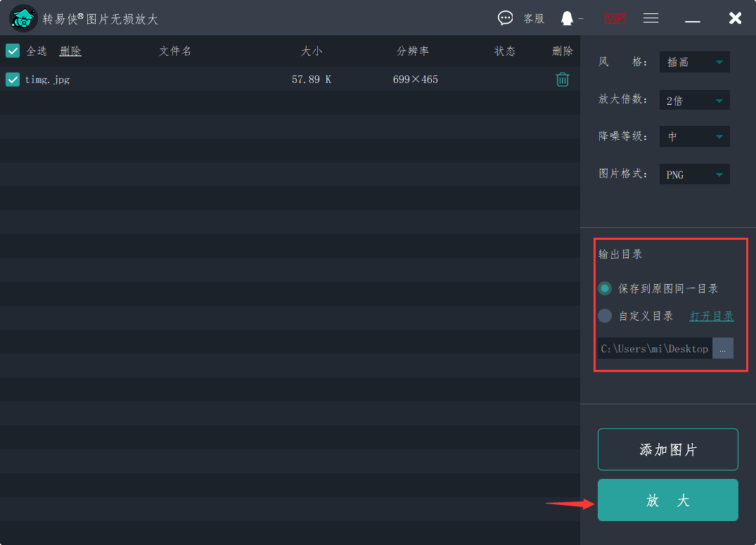Click the app logo icon in title bar
Image resolution: width=756 pixels, height=545 pixels.
click(23, 18)
